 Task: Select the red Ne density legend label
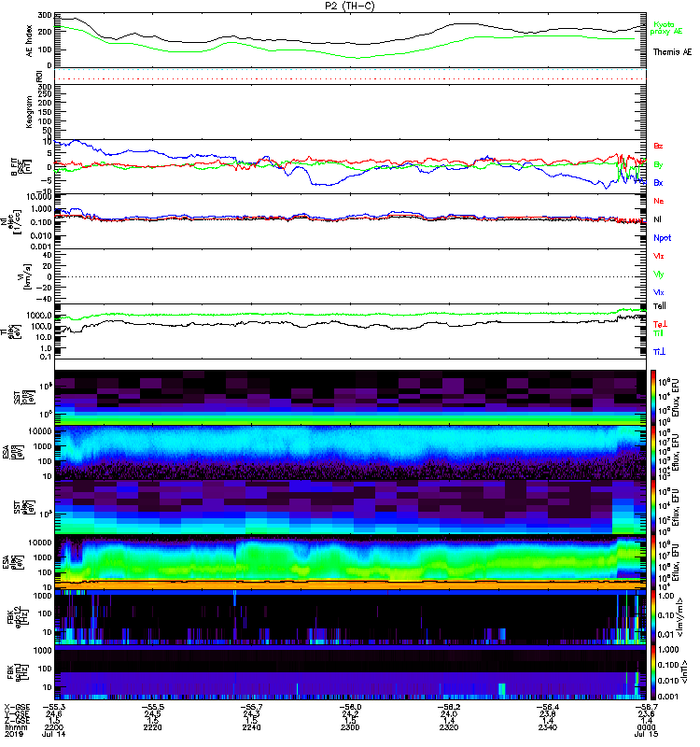[659, 201]
